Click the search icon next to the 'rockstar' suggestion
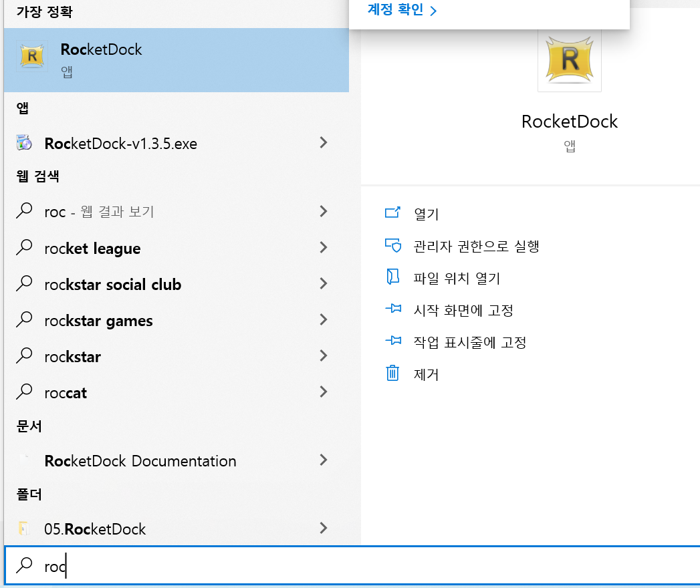 coord(24,356)
